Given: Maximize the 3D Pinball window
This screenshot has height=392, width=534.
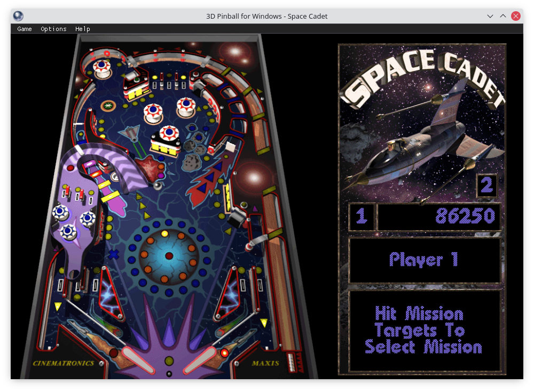Looking at the screenshot, I should pos(502,16).
